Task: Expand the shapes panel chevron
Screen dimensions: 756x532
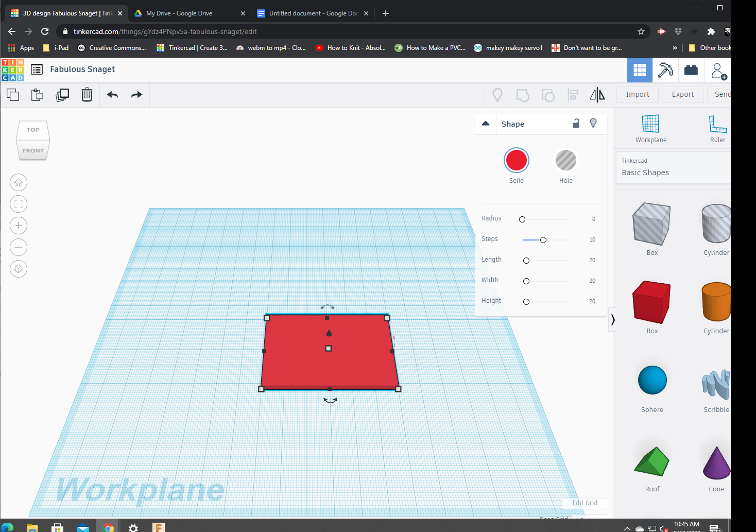Action: click(x=612, y=319)
